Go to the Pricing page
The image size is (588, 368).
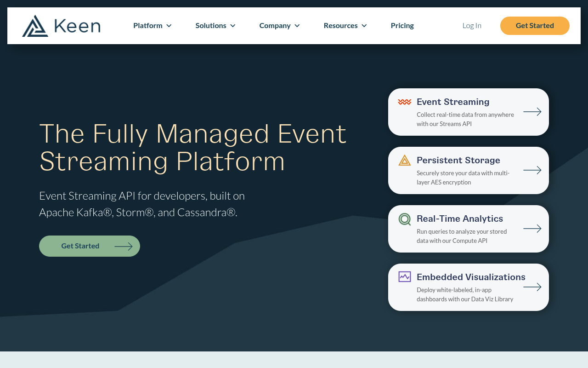point(402,26)
